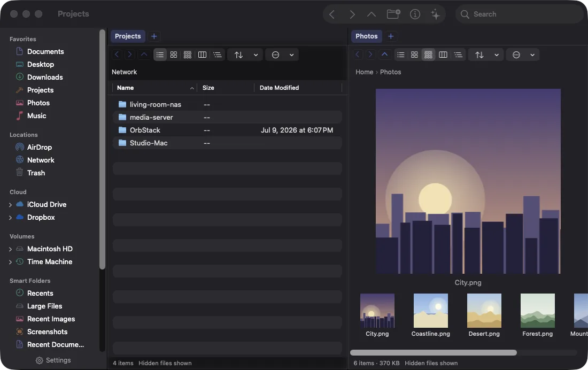Open the Recents smart folder
This screenshot has width=588, height=370.
pos(40,293)
